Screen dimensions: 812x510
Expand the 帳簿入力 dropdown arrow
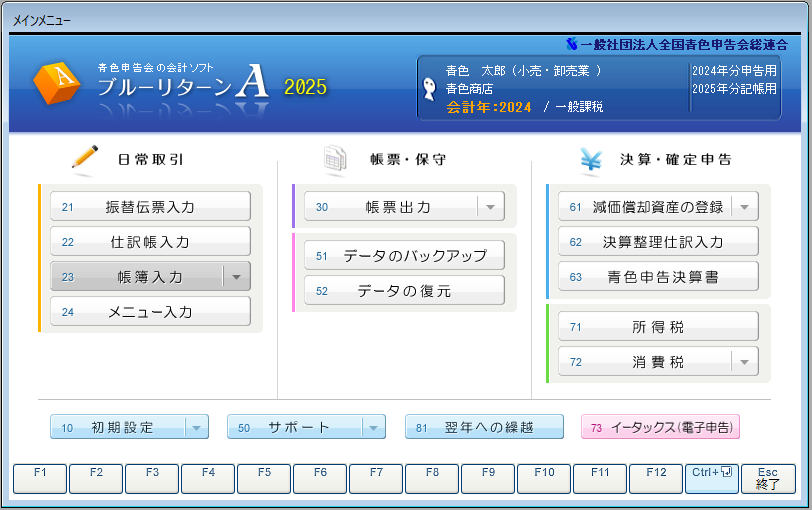[237, 276]
